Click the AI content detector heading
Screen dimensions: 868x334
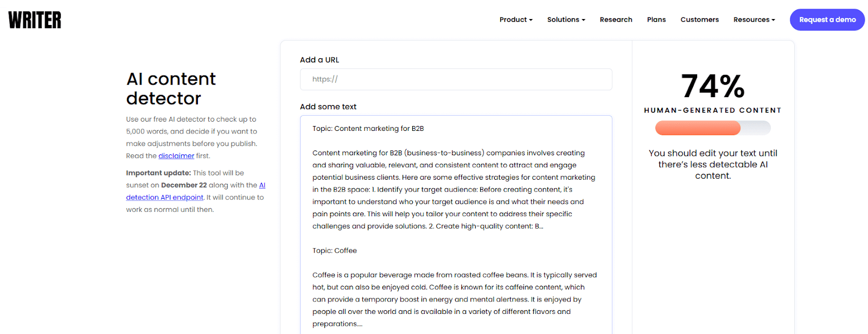(x=171, y=89)
